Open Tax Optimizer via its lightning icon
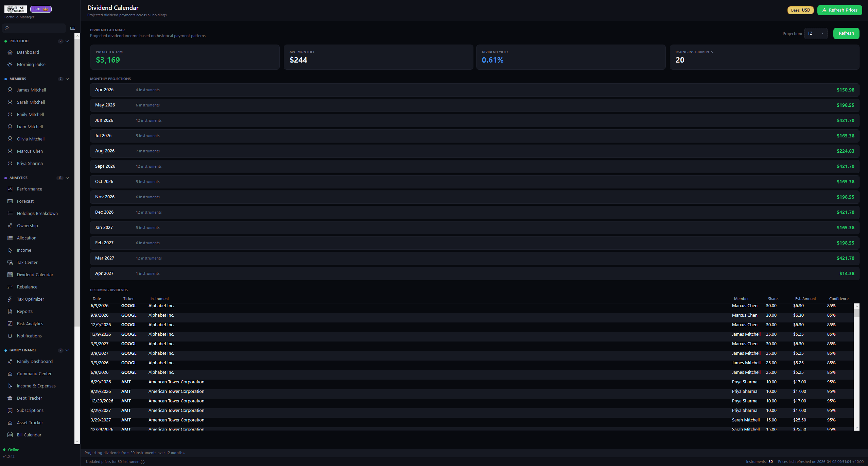Screen dimensions: 868x466 (x=10, y=299)
